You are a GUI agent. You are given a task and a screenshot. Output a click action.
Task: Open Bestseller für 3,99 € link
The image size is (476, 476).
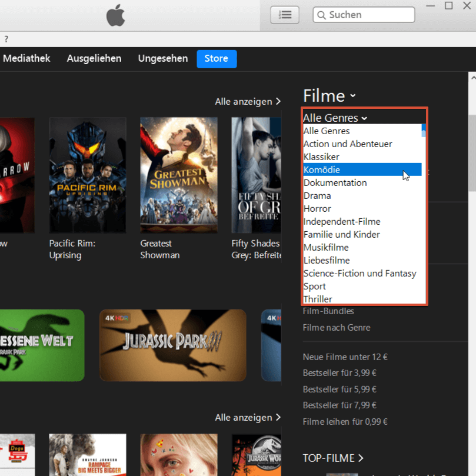coord(339,373)
